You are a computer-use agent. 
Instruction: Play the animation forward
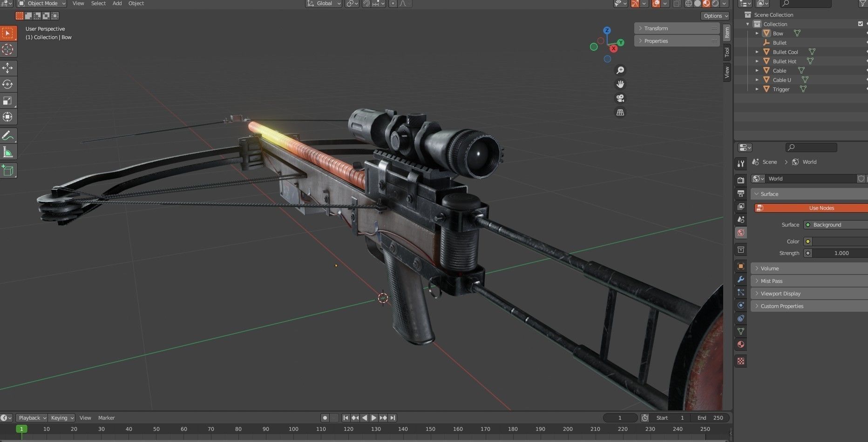374,418
